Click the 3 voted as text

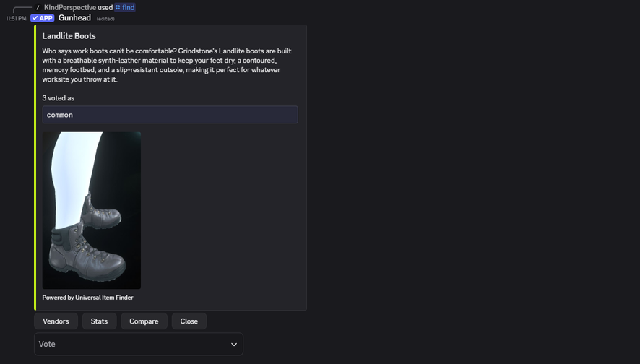click(59, 98)
